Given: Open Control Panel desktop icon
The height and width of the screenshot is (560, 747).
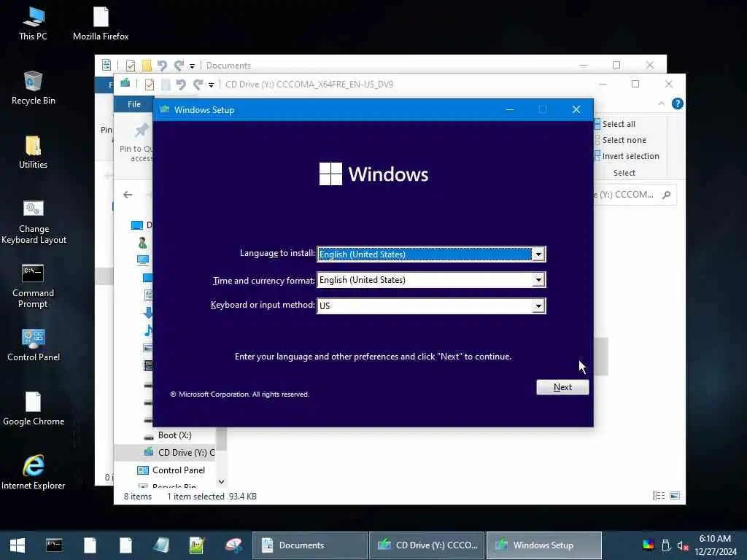Looking at the screenshot, I should coord(34,345).
